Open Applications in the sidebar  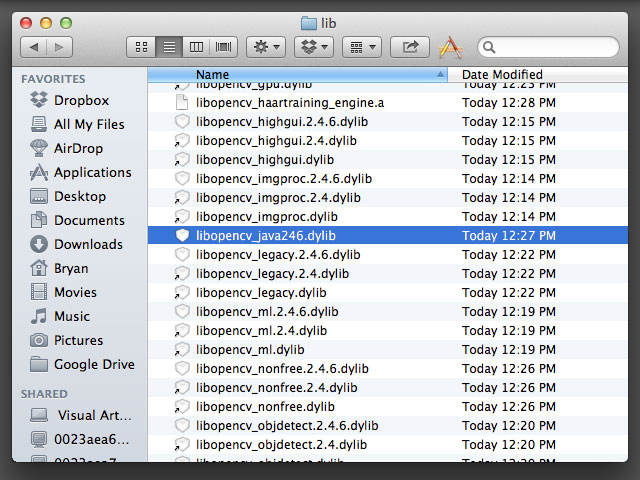point(92,172)
